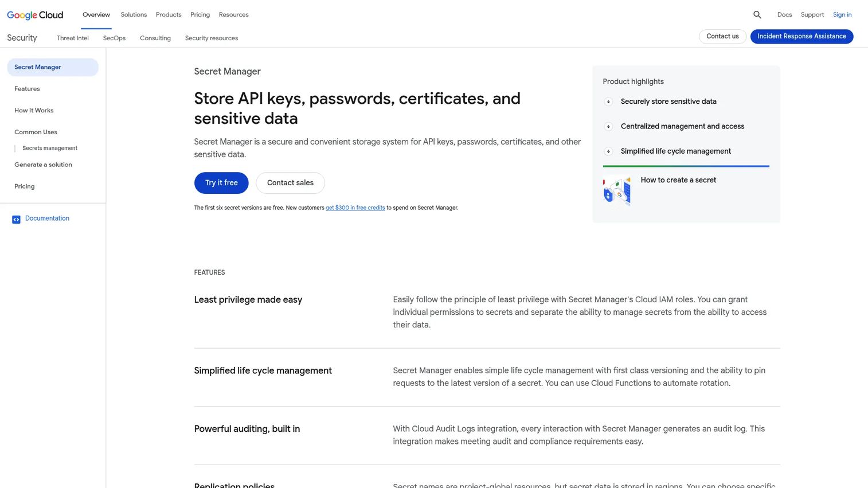The image size is (868, 488).
Task: Open the search magnifier icon
Action: (x=757, y=15)
